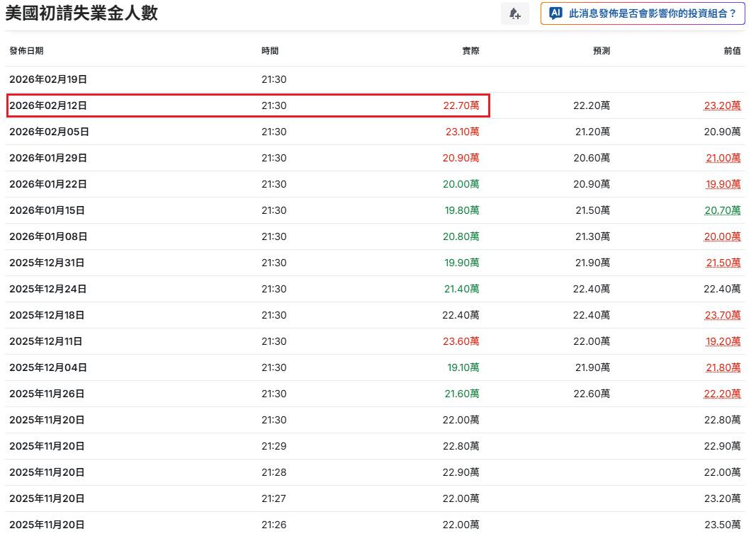Click the 美國初請失業金人數 page title
The width and height of the screenshot is (756, 536).
pyautogui.click(x=81, y=13)
